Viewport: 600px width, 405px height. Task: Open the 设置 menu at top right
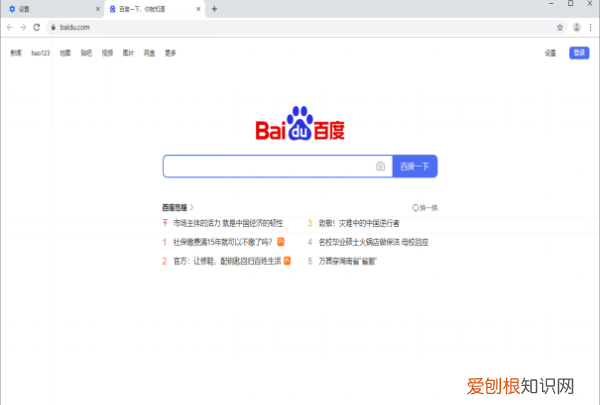[x=550, y=53]
